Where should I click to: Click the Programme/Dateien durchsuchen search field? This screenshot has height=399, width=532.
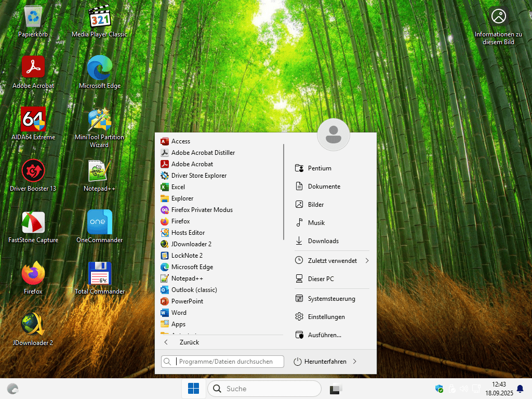228,362
